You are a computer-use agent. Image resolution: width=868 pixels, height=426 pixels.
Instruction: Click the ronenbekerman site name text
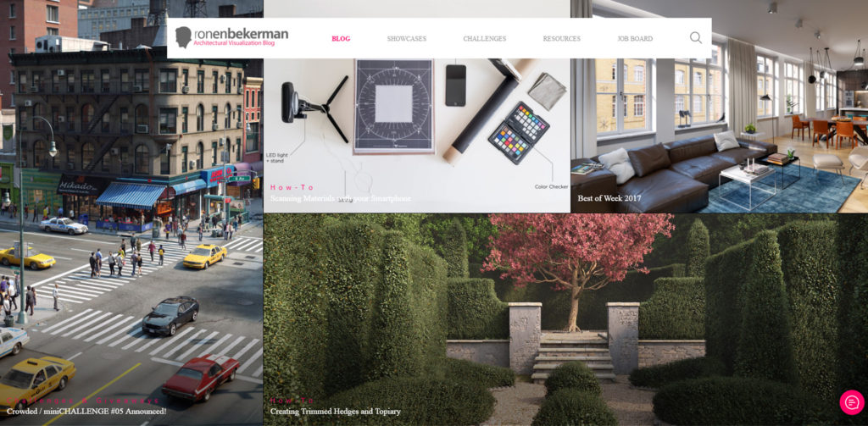pos(241,34)
